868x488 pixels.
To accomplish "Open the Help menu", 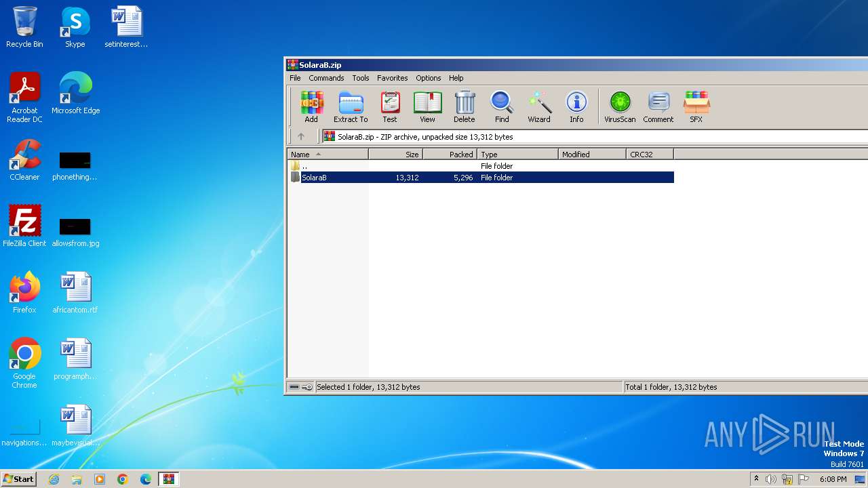I will click(456, 78).
